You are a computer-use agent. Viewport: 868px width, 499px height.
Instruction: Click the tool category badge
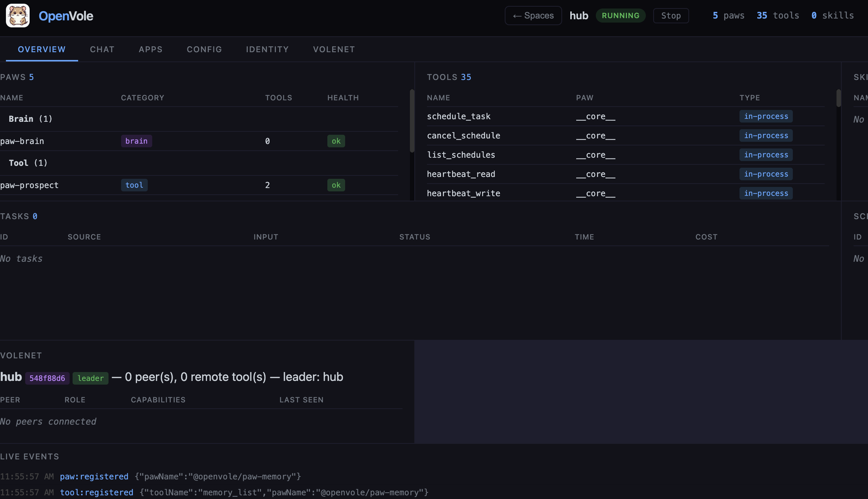click(x=134, y=185)
